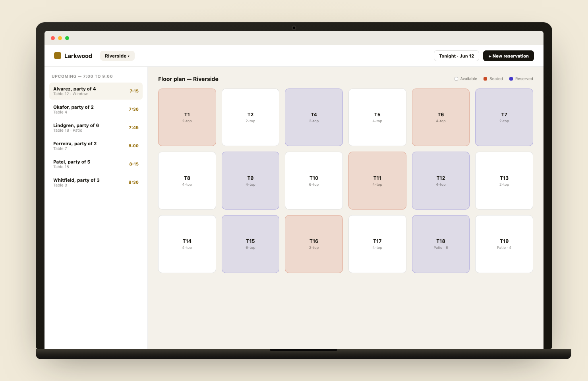Select the Whitfield, party of 3 reservation
Image resolution: width=588 pixels, height=381 pixels.
[96, 182]
